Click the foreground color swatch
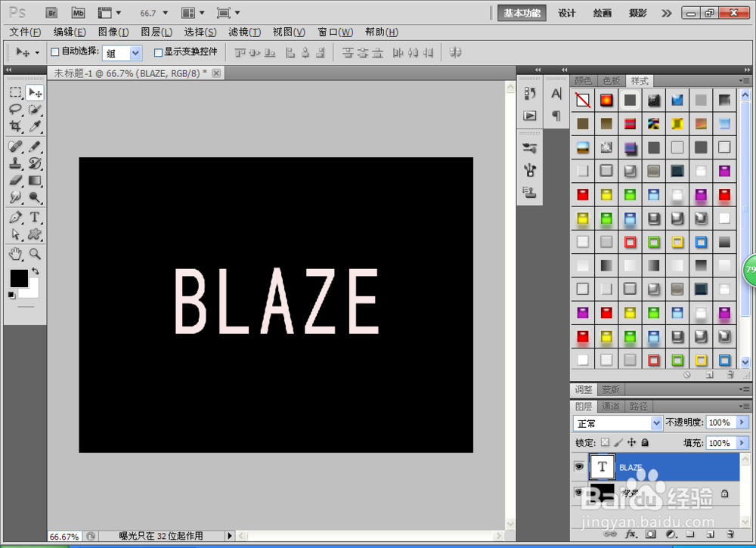 click(x=20, y=278)
